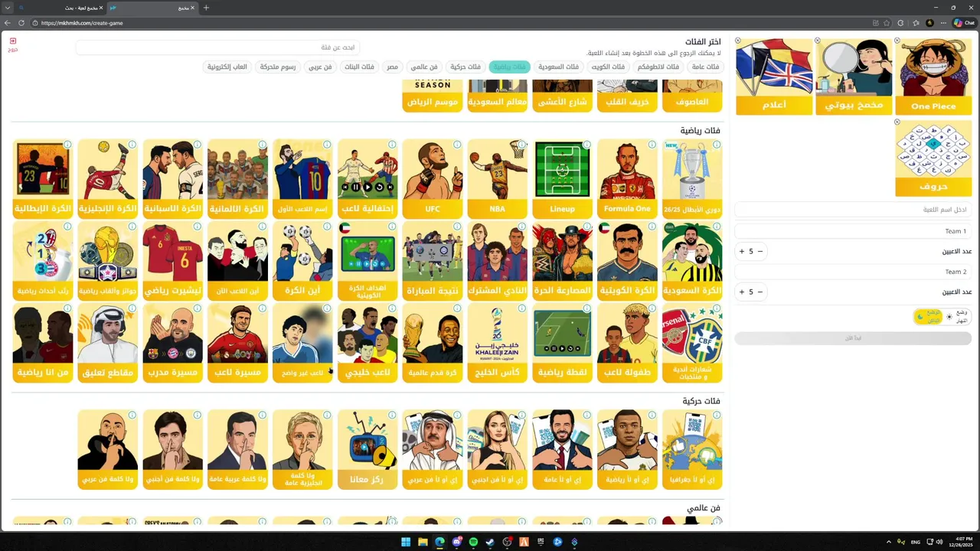Click the game name input field
The width and height of the screenshot is (980, 551).
pos(853,210)
